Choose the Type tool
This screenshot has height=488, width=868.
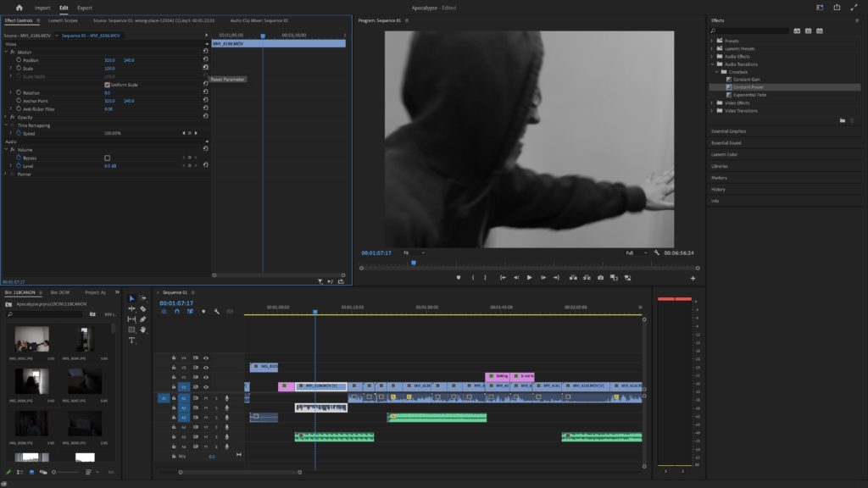click(131, 340)
